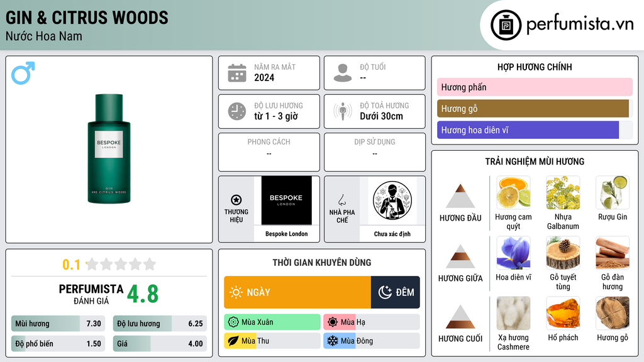This screenshot has width=644, height=362.
Task: Click the sun icon in Ngày bar
Action: (x=236, y=292)
